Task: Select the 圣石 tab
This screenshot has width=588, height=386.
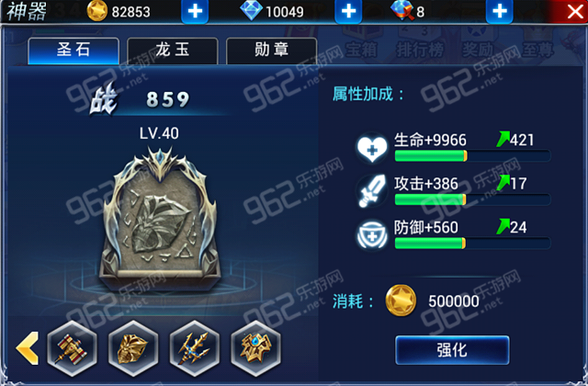Action: click(73, 51)
